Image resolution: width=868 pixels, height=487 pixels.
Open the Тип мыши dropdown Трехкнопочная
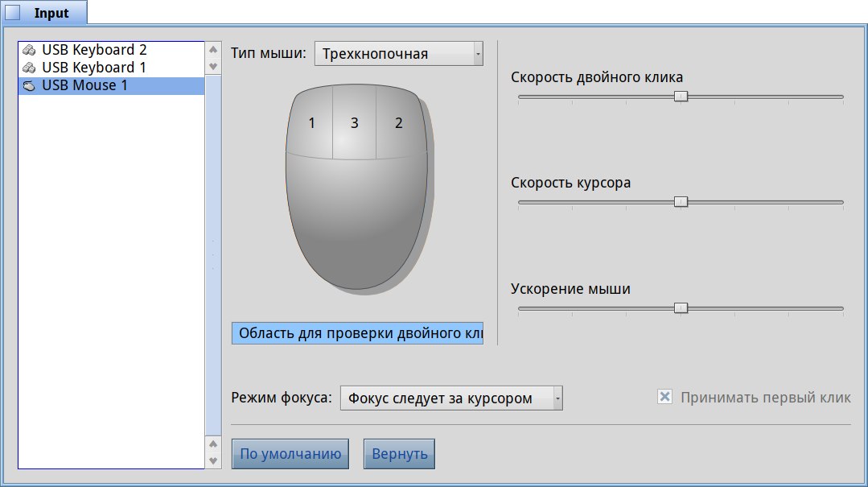(398, 54)
